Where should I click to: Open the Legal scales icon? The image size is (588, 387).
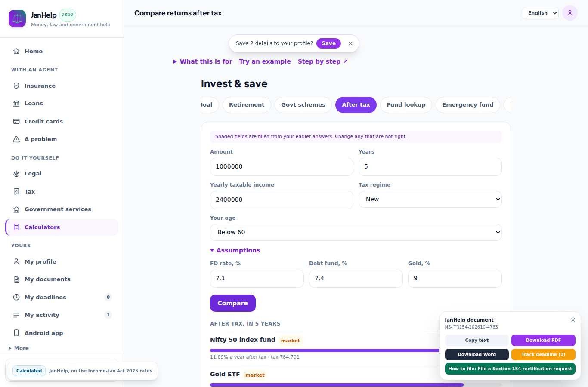coord(16,174)
